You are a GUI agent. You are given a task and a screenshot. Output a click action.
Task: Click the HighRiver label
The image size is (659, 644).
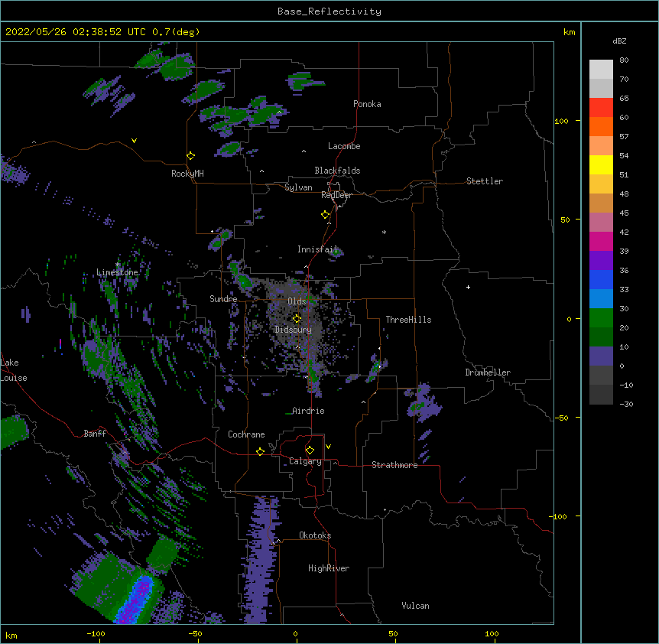pos(329,568)
